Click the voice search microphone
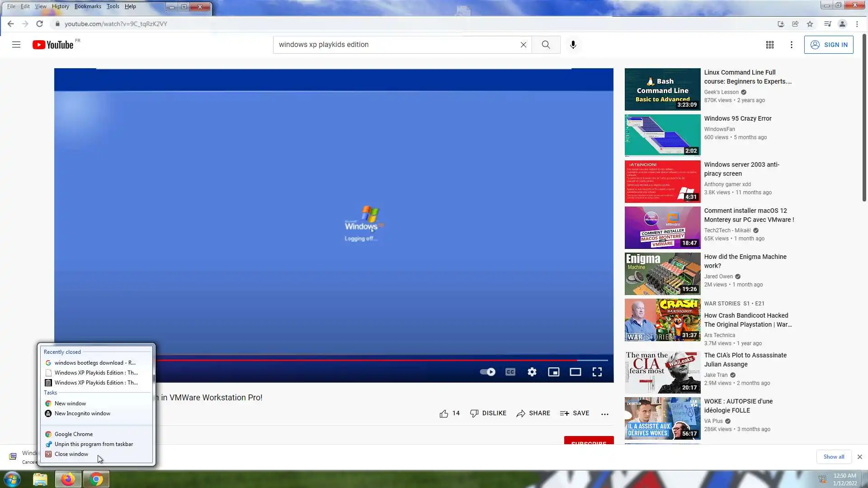Image resolution: width=868 pixels, height=488 pixels. coord(573,45)
